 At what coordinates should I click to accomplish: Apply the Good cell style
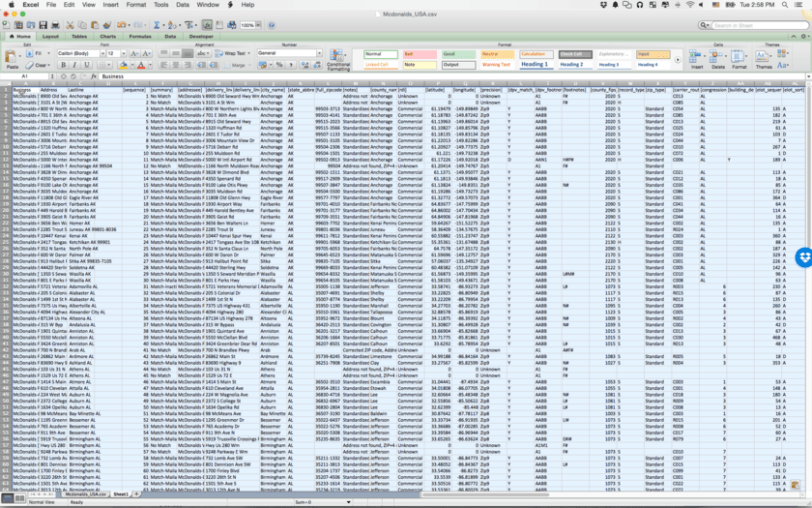pyautogui.click(x=458, y=54)
